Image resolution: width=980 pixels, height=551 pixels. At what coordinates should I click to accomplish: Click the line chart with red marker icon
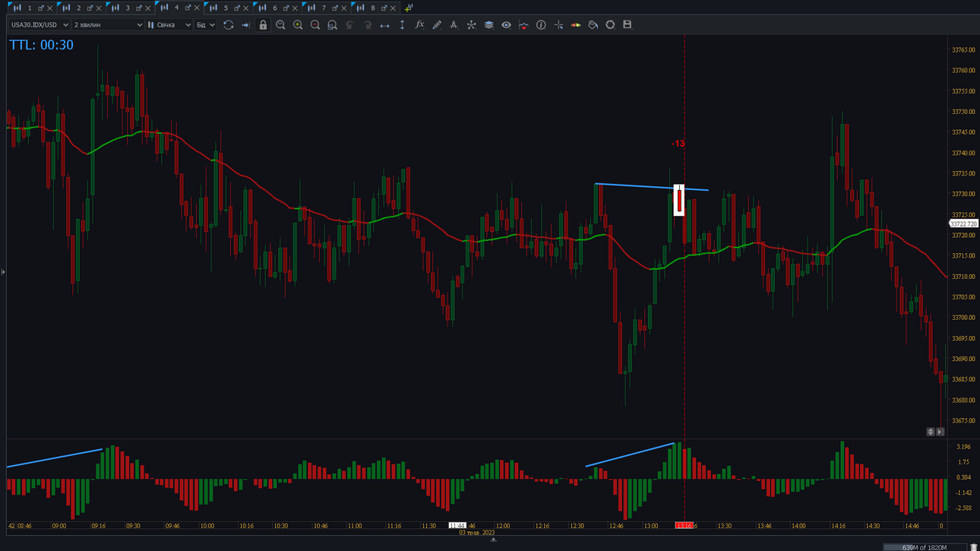pos(523,25)
